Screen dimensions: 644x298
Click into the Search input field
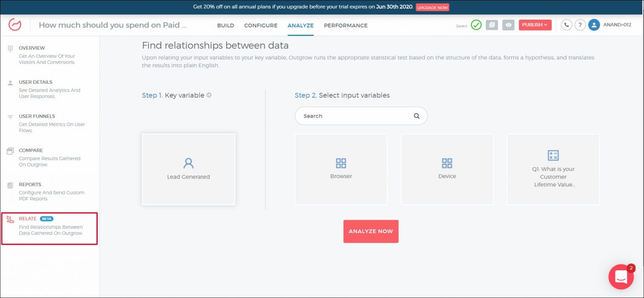(x=352, y=116)
